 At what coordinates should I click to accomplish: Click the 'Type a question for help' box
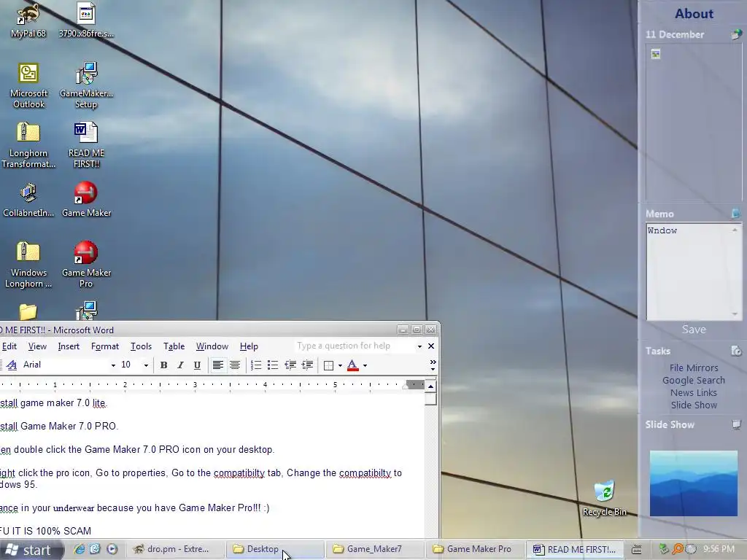tap(354, 346)
